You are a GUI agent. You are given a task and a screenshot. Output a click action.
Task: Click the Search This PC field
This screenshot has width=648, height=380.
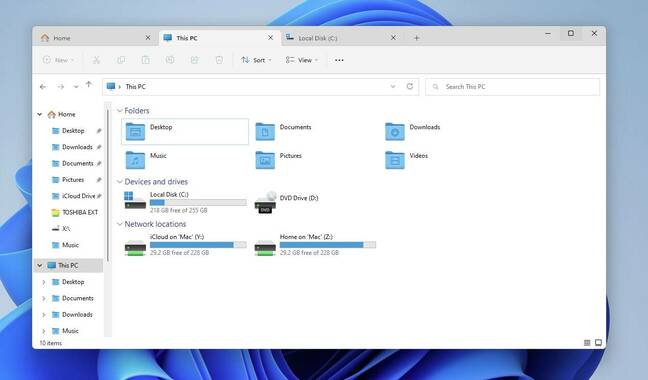(512, 87)
